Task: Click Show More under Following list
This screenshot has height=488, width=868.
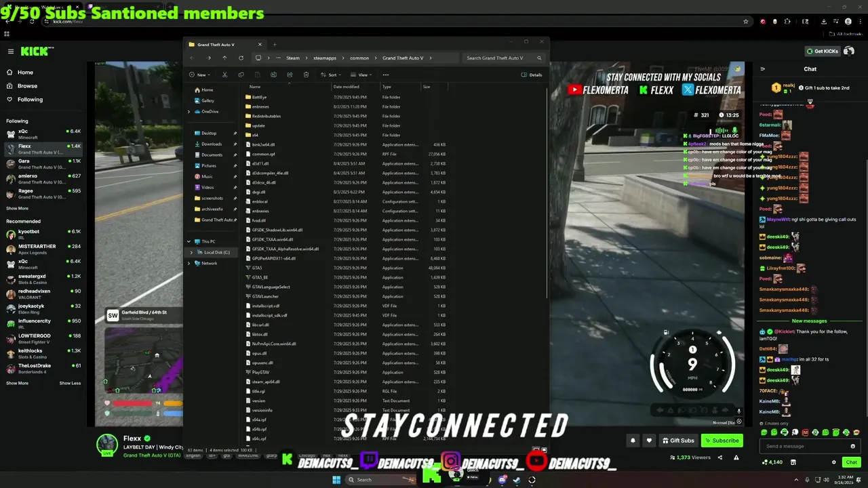Action: coord(17,208)
